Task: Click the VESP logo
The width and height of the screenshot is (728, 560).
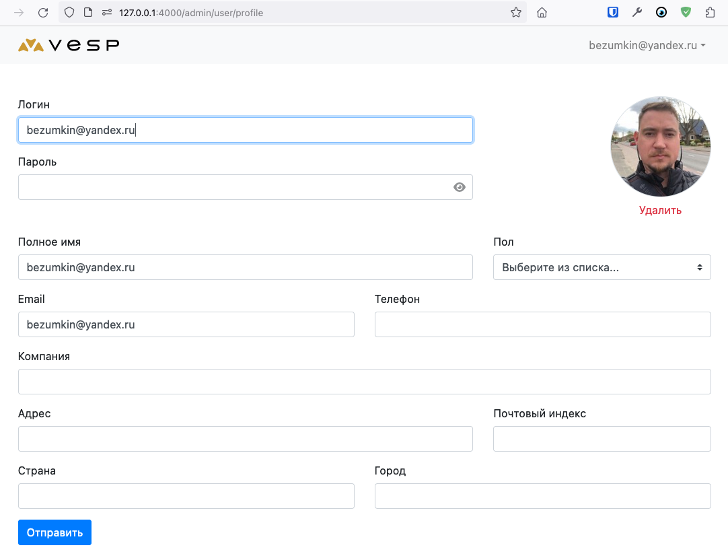Action: pos(69,45)
